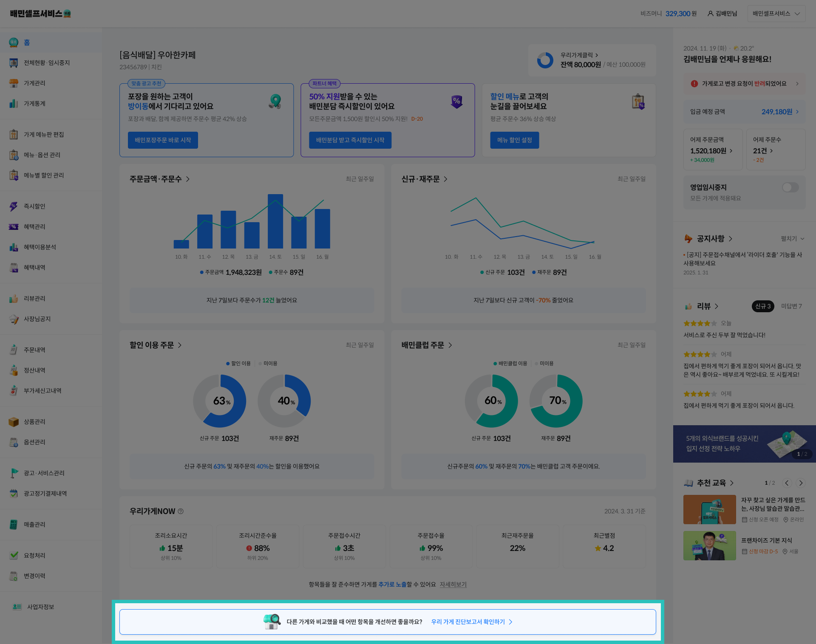Open the 주문내역 receipt icon
Screen dimensions: 816x644
[14, 350]
